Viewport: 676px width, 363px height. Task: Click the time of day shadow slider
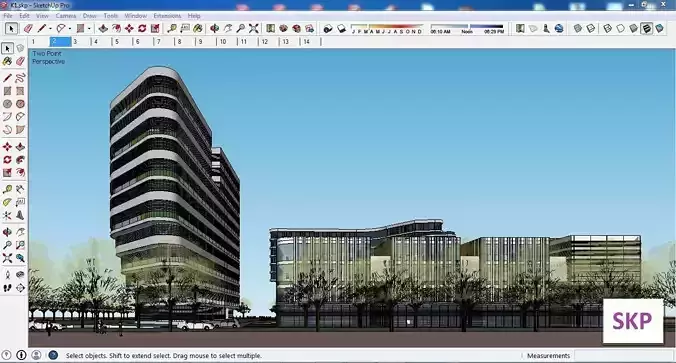(x=467, y=29)
